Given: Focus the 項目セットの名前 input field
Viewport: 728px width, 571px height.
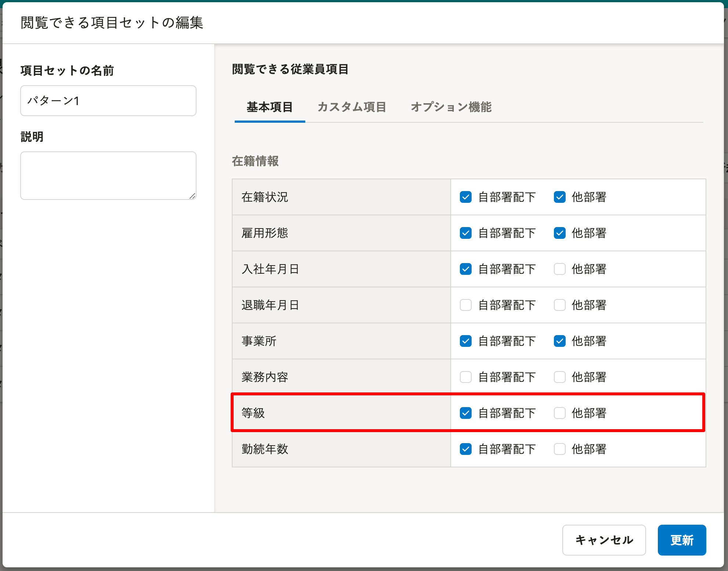Looking at the screenshot, I should coord(108,101).
